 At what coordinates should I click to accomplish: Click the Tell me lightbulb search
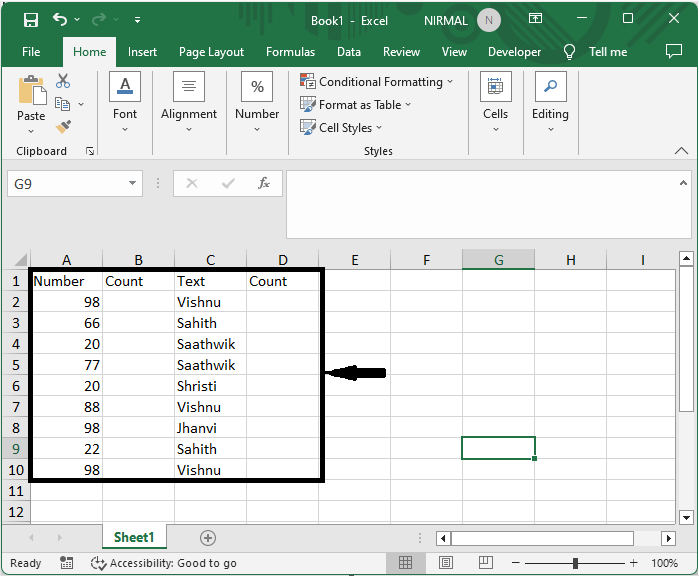click(x=595, y=52)
